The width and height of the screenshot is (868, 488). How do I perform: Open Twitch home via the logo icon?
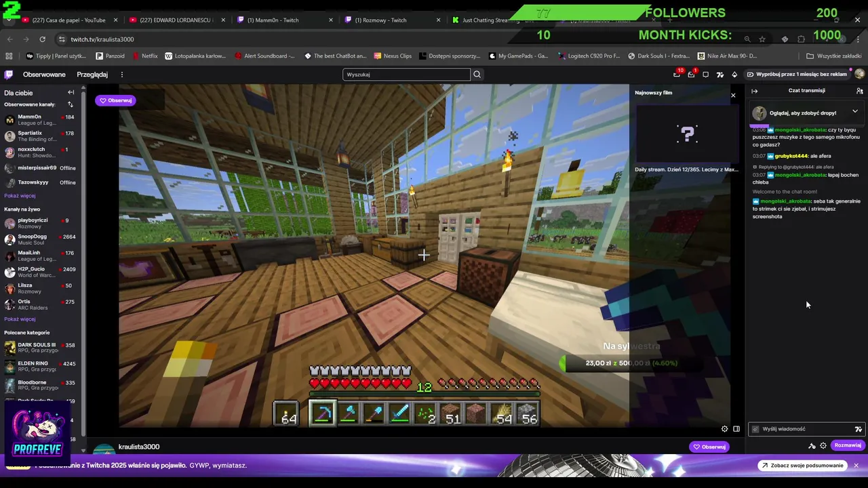click(8, 75)
